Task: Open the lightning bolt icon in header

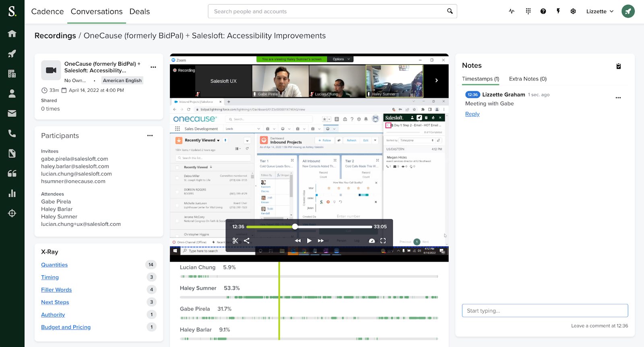Action: (558, 11)
